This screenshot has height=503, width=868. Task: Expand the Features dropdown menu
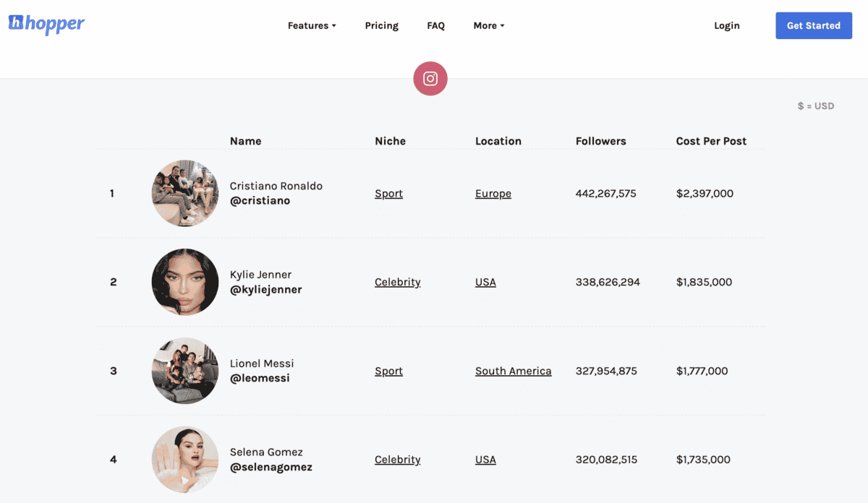312,25
